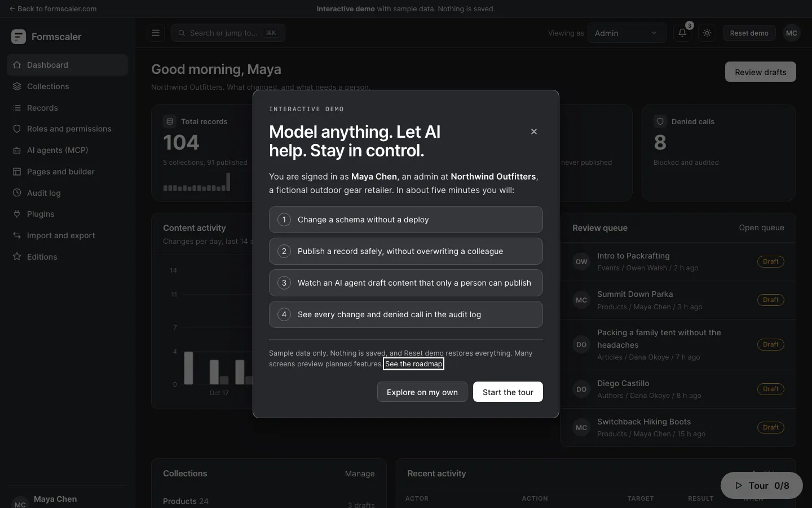Click the Reset demo button
The image size is (812, 508).
[749, 33]
